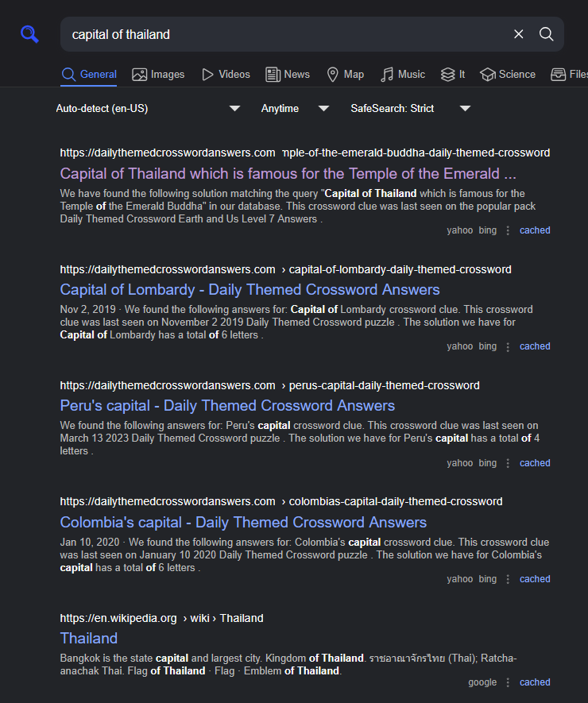Screen dimensions: 588x703
Task: Open Capital of Lombardy crossword result
Action: coord(250,289)
